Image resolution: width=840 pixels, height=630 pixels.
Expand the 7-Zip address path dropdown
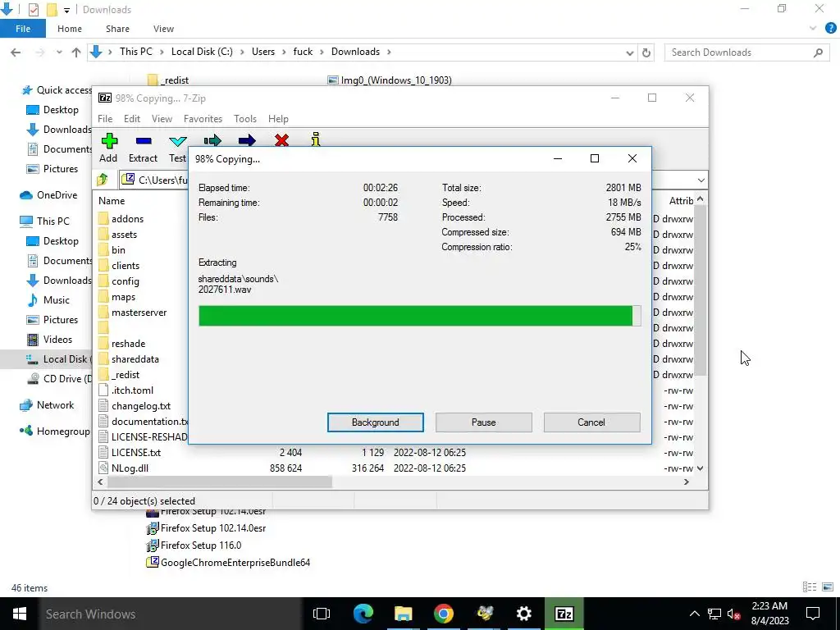pyautogui.click(x=701, y=180)
